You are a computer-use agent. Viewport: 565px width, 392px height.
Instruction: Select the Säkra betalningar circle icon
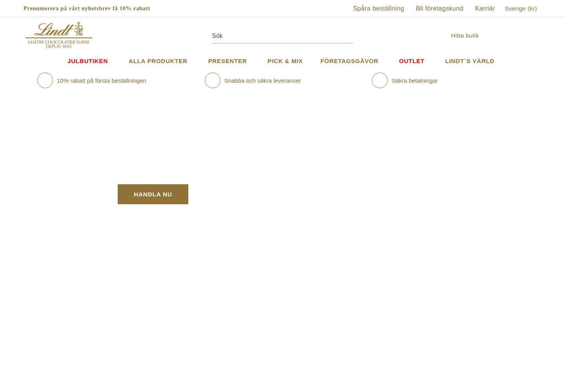(380, 80)
